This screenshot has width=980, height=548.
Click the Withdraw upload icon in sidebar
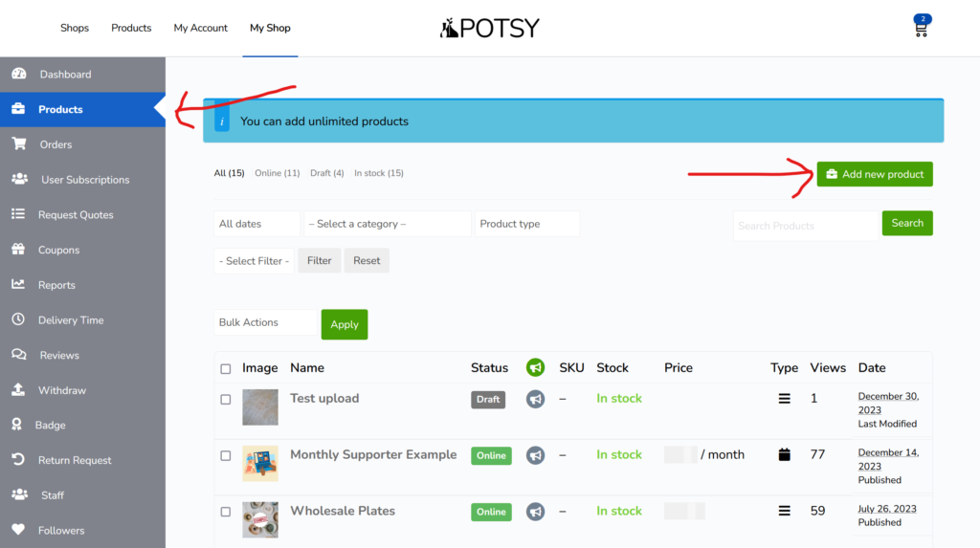coord(18,390)
